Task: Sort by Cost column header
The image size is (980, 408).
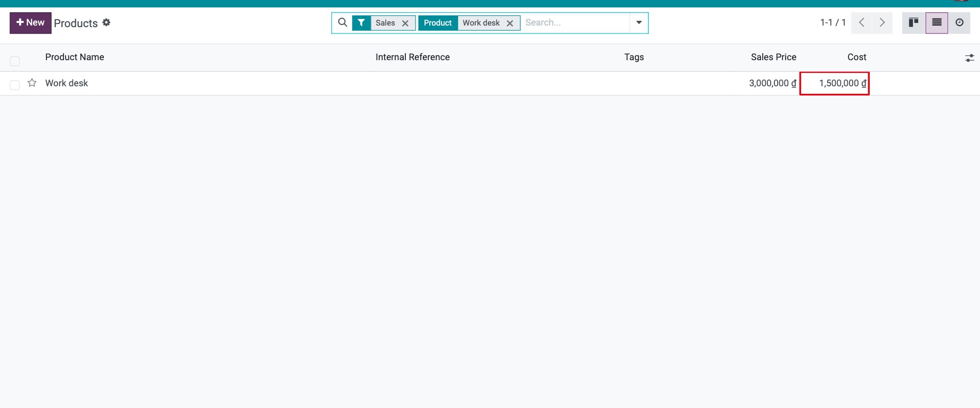Action: pyautogui.click(x=857, y=57)
